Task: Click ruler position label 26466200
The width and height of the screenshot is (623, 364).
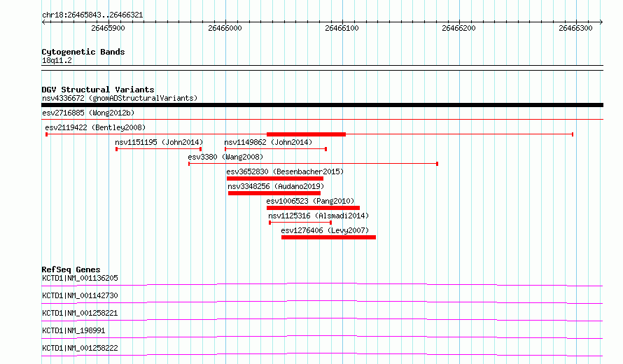Action: pyautogui.click(x=458, y=28)
